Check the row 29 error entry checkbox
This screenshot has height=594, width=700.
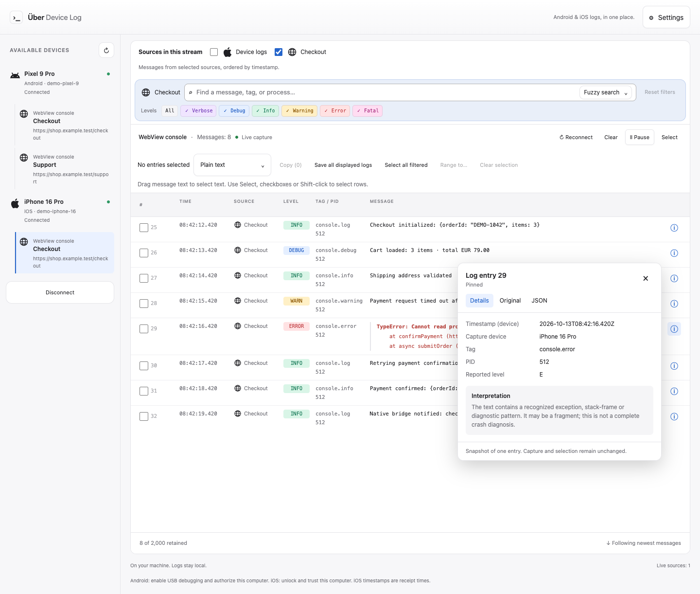(144, 329)
